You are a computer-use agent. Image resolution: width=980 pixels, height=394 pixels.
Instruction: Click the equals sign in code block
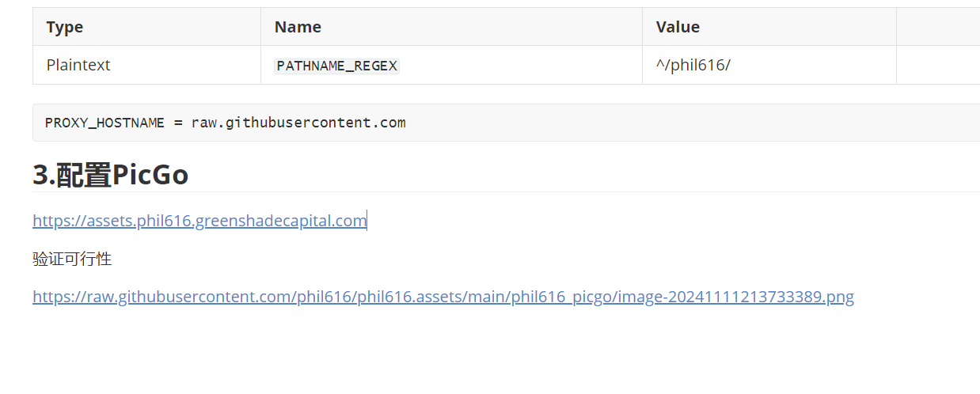[x=178, y=123]
